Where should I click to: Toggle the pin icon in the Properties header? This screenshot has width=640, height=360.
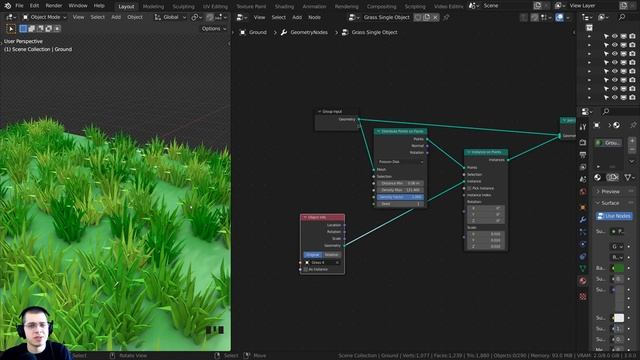click(x=633, y=125)
